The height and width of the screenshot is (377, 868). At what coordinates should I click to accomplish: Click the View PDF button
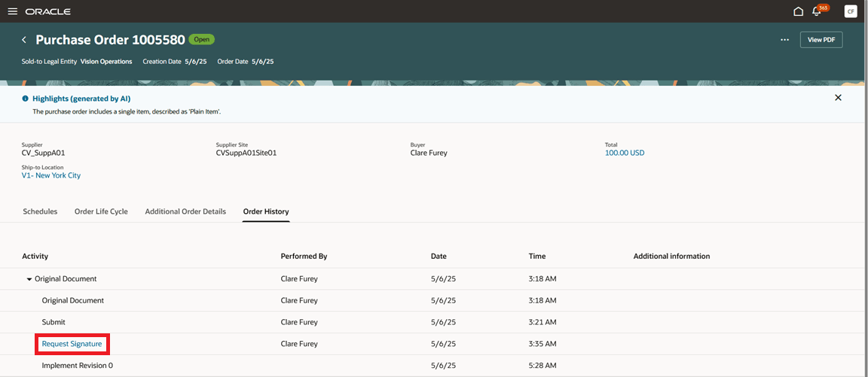[821, 40]
